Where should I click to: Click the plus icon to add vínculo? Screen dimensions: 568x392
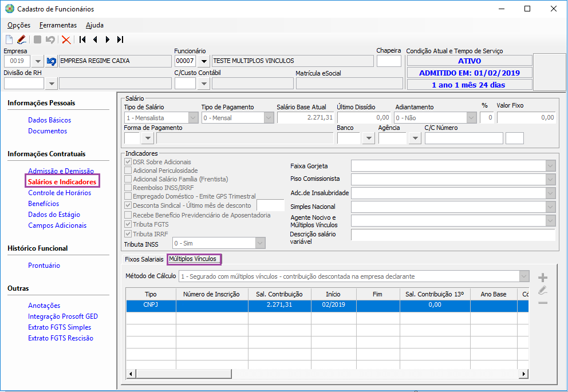pyautogui.click(x=543, y=278)
